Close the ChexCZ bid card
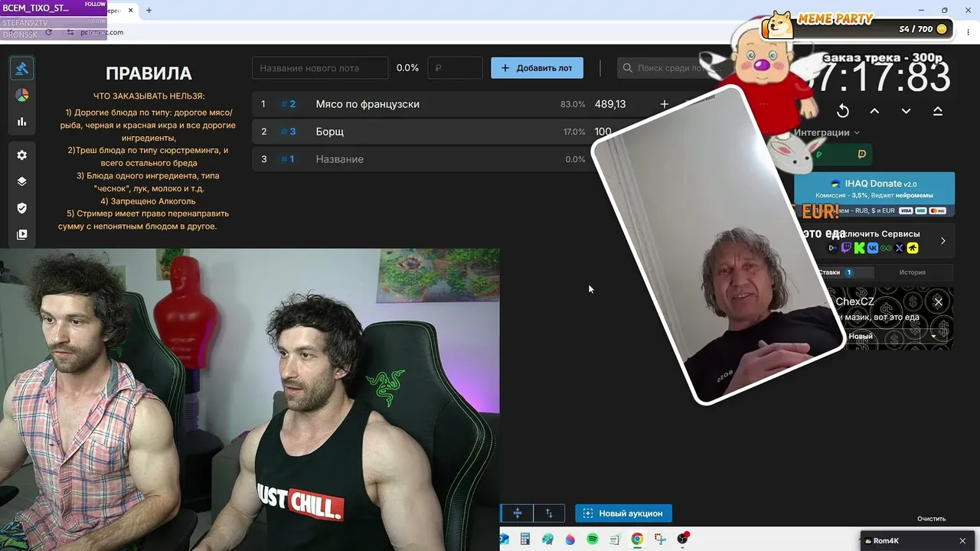Viewport: 980px width, 551px height. 938,302
